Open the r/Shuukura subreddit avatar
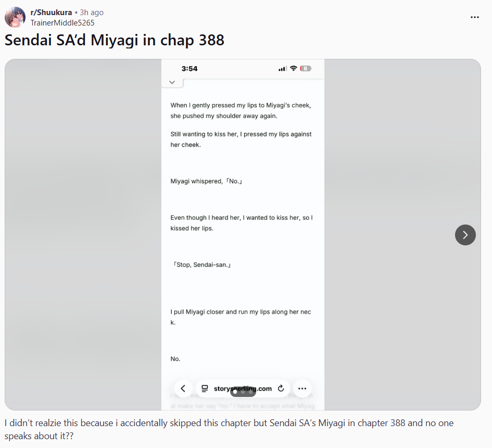The image size is (492, 448). coord(15,17)
